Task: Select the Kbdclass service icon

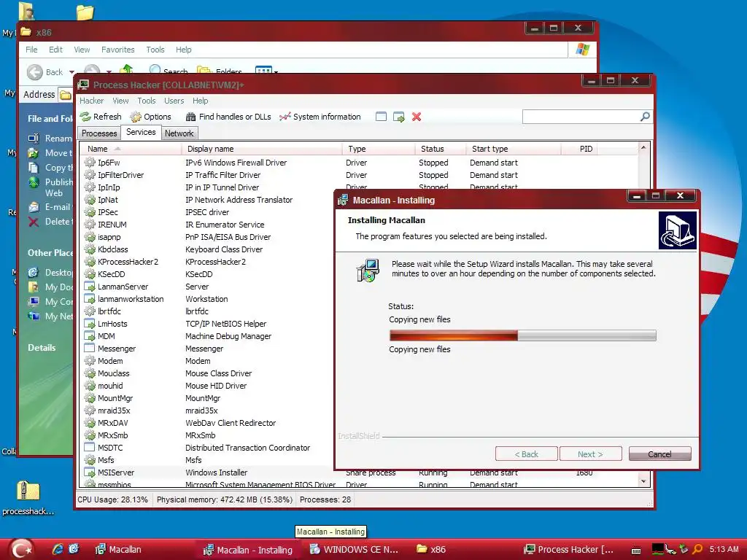Action: (x=90, y=249)
